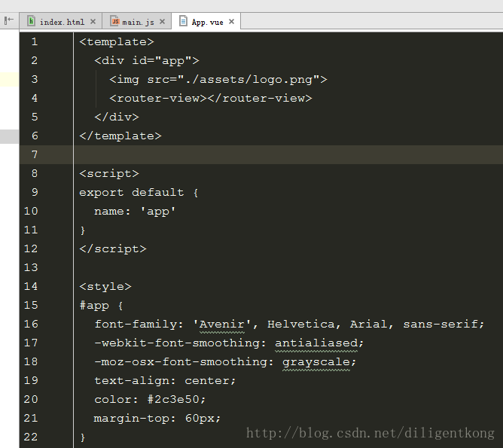This screenshot has height=448, width=503.
Task: Click the closing brace on line 11
Action: 83,230
